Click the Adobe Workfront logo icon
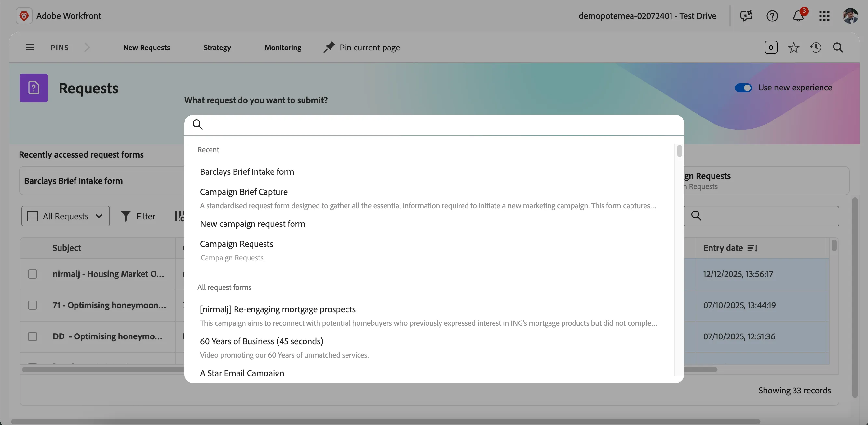This screenshot has width=868, height=425. [24, 16]
